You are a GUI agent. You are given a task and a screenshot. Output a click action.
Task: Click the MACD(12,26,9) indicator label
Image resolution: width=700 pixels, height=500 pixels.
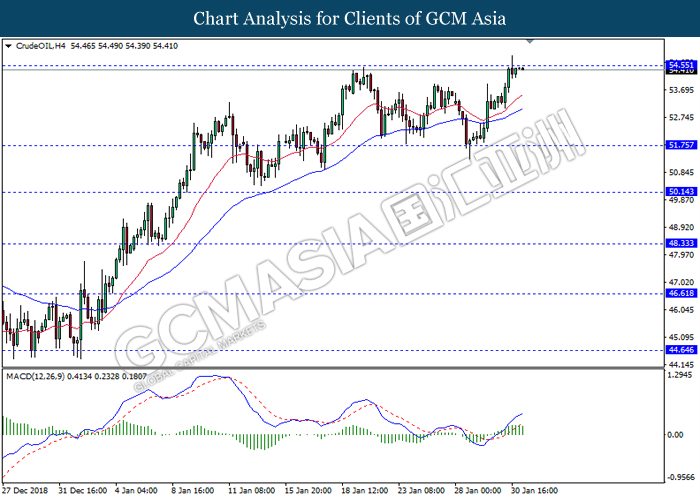click(x=35, y=377)
